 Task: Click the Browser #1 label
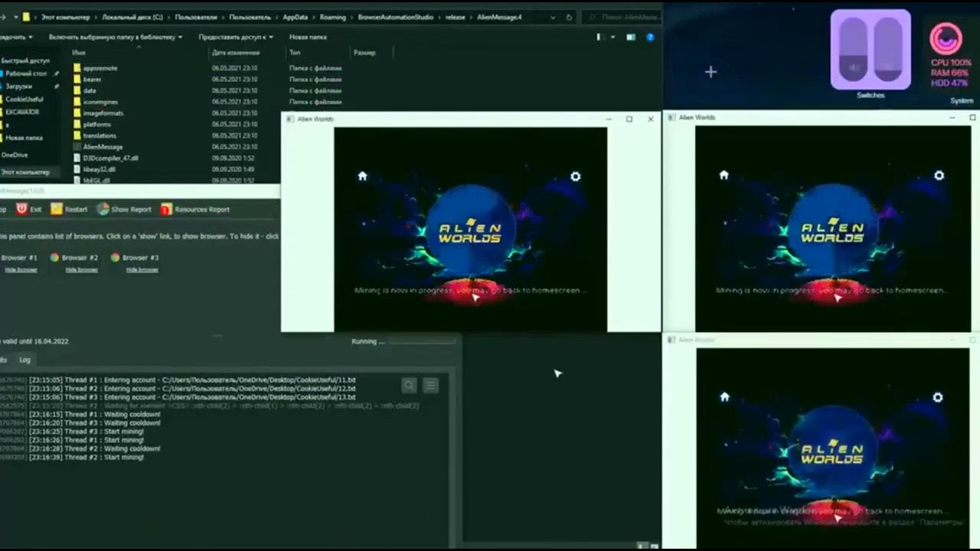[19, 258]
